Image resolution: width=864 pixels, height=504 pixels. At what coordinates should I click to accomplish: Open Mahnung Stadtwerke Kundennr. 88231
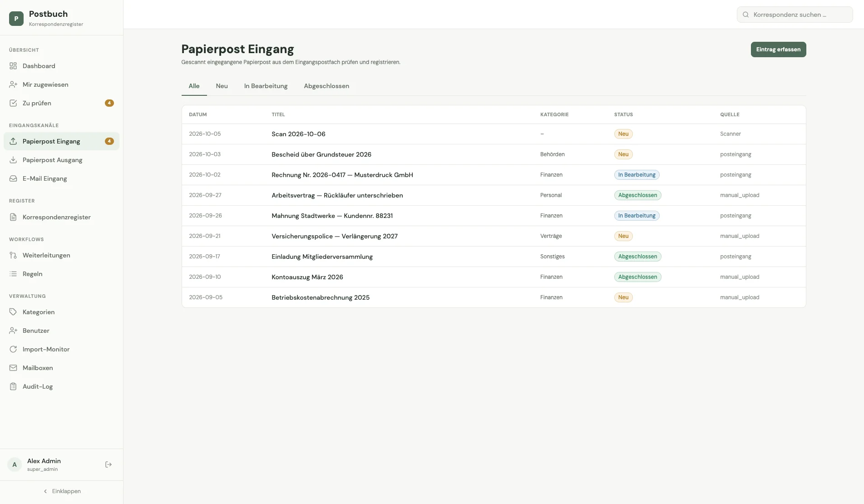tap(494, 216)
